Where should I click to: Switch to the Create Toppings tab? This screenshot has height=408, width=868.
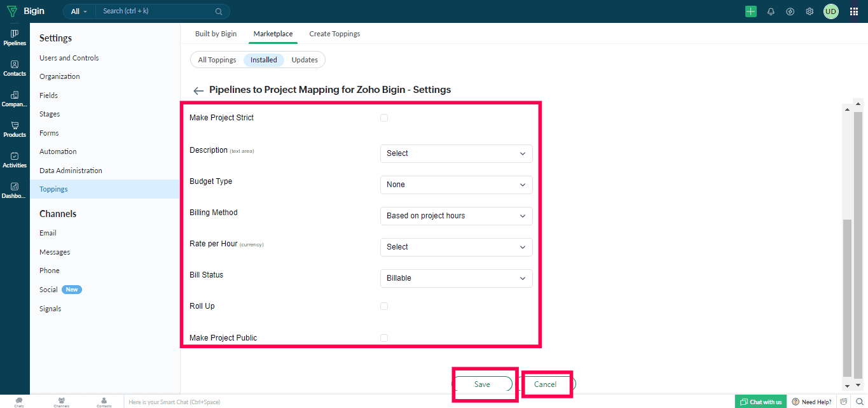(x=334, y=34)
